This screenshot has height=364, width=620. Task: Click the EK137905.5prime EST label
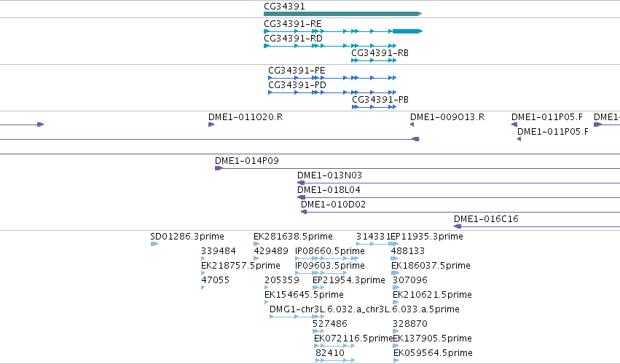(x=432, y=339)
